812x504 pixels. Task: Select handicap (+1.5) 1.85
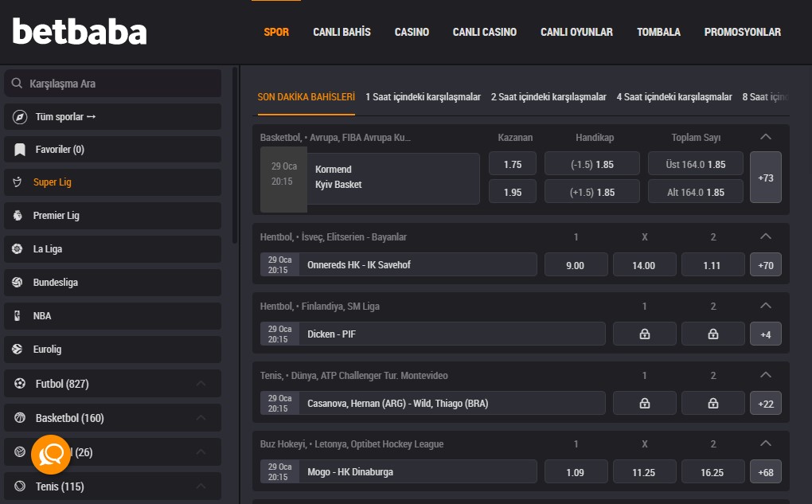click(x=592, y=192)
